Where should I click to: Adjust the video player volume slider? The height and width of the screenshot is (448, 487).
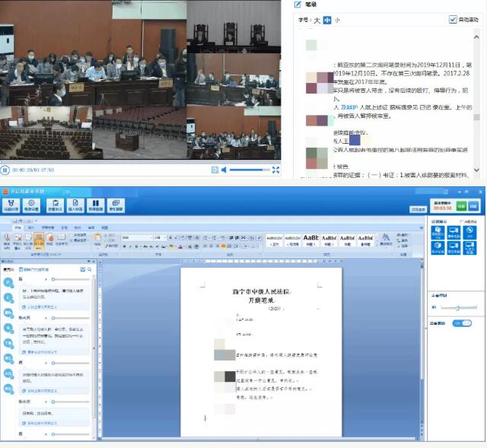pos(250,170)
